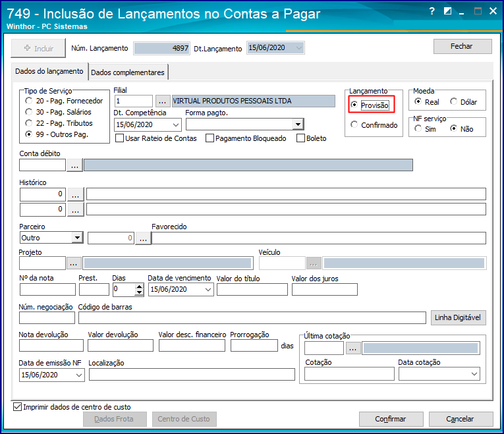Screen dimensions: 504x434
Task: Open first Histórico lookup ellipsis button
Action: (76, 194)
